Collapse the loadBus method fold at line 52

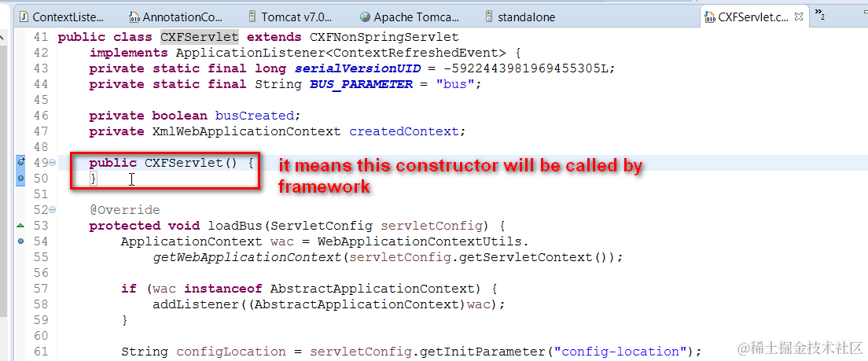[53, 210]
